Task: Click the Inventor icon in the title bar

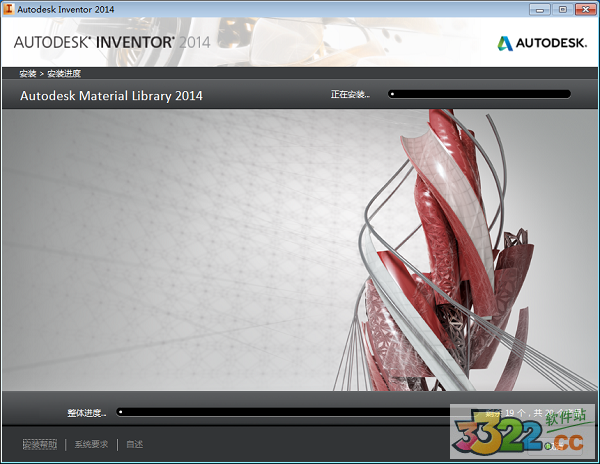Action: [x=8, y=9]
